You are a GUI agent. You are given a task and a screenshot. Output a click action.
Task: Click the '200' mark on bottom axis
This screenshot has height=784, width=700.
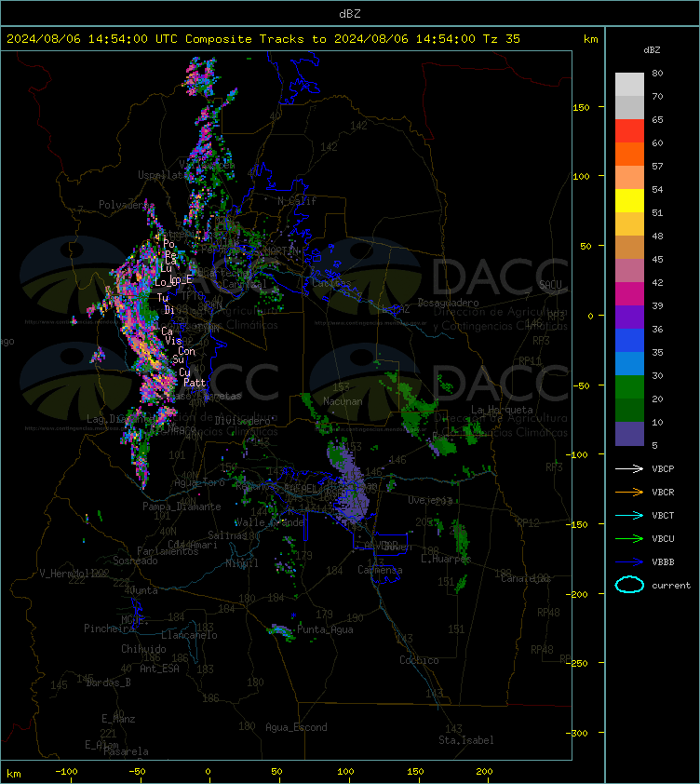[484, 772]
